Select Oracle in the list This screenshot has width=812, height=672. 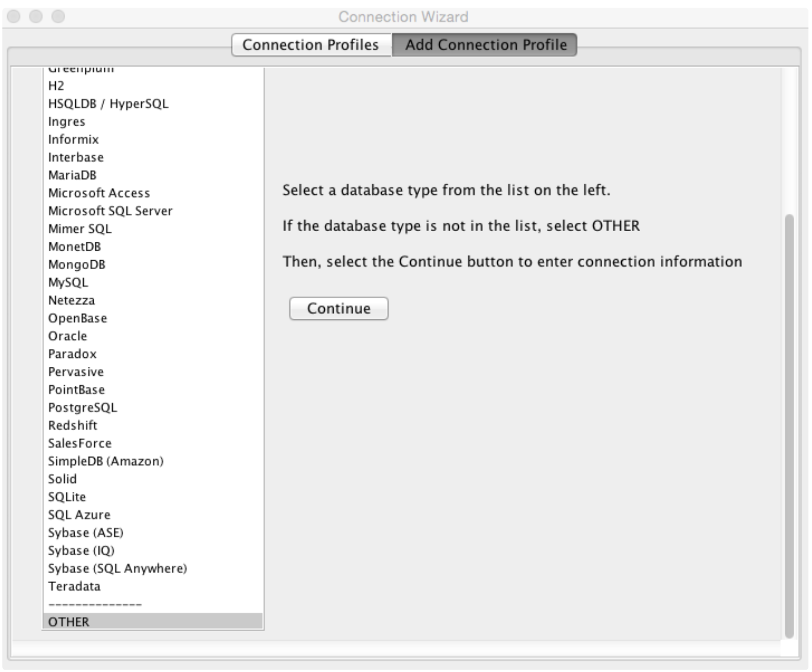point(68,336)
